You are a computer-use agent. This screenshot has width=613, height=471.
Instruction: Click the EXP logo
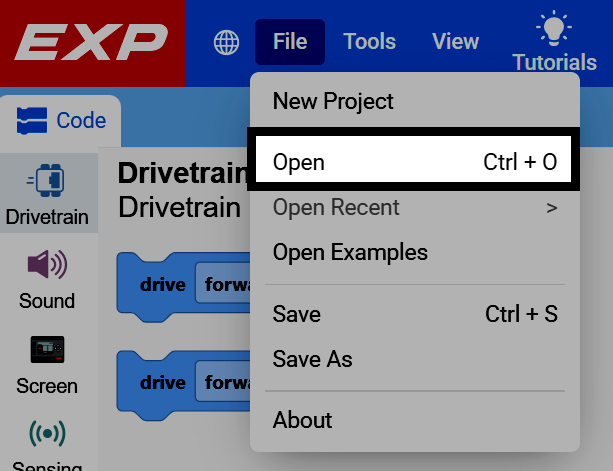coord(91,42)
